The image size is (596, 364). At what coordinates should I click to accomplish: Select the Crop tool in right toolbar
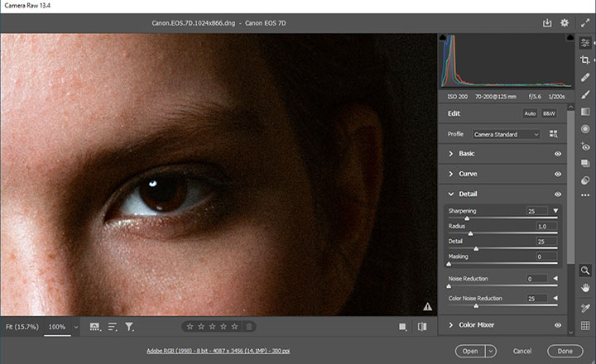tap(585, 60)
